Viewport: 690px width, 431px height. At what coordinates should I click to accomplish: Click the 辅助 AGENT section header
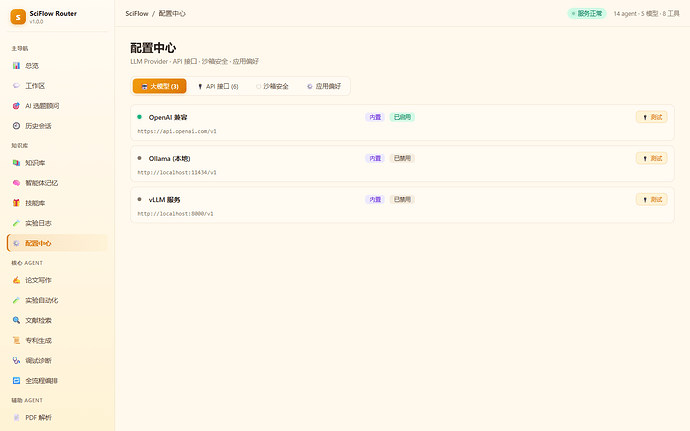[x=27, y=400]
